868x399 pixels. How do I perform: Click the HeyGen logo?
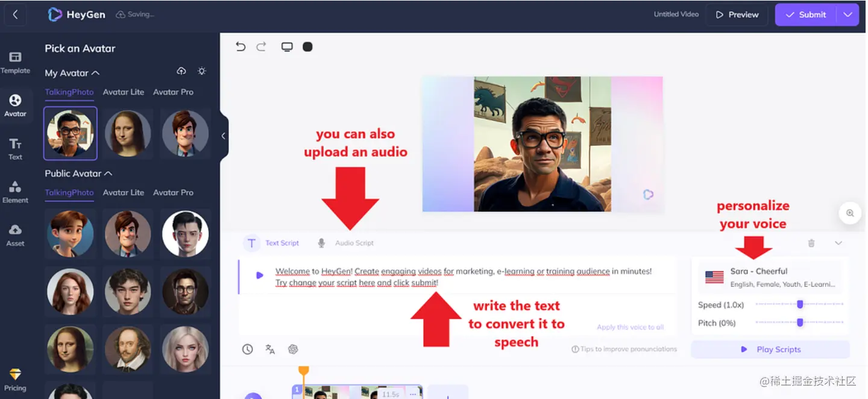pos(77,14)
